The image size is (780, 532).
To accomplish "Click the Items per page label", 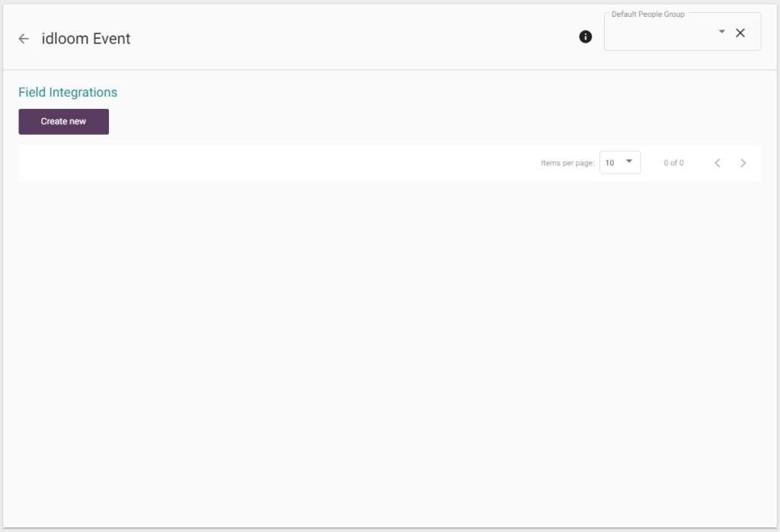I will click(567, 163).
